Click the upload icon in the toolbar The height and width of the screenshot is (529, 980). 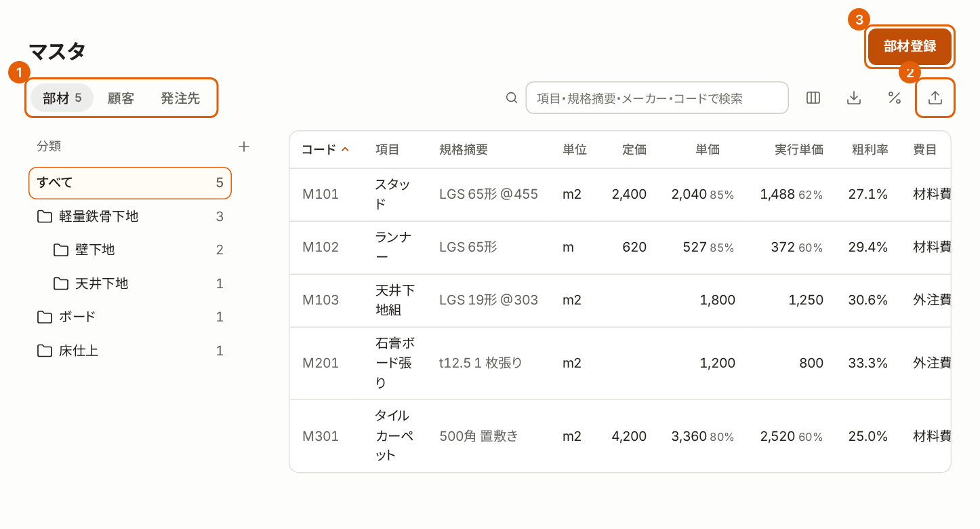pos(935,98)
